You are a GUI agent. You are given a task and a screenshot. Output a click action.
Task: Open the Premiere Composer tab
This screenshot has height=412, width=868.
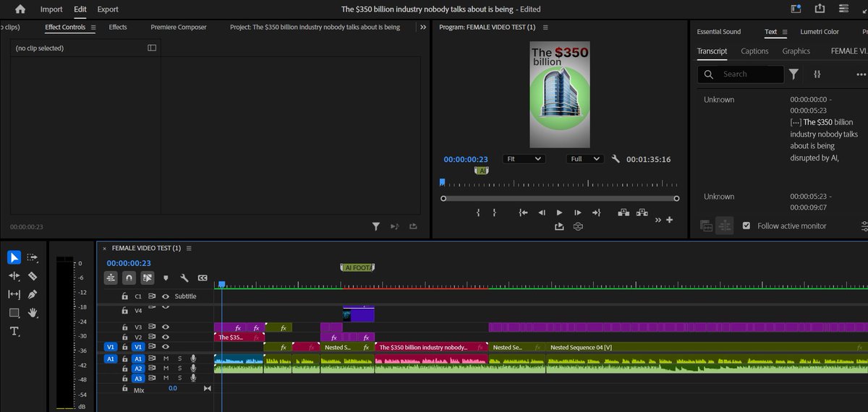[x=179, y=27]
